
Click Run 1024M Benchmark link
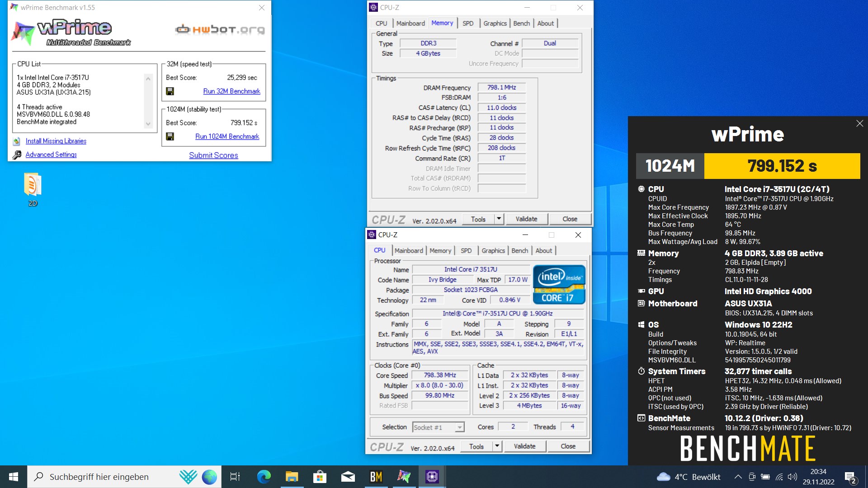point(227,136)
